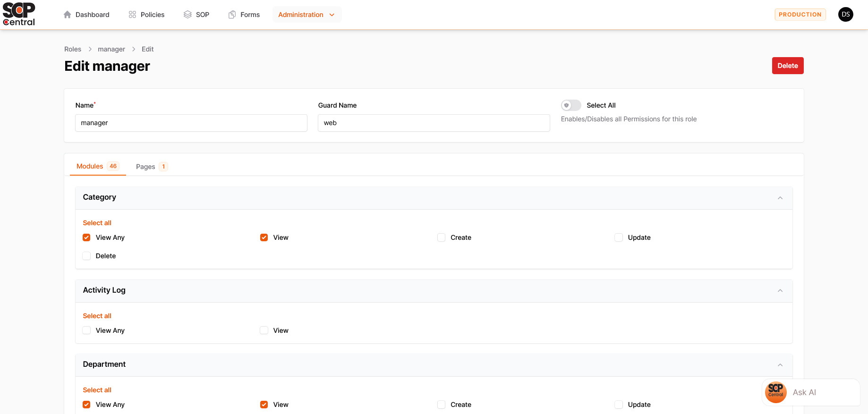This screenshot has width=868, height=414.
Task: Check the Category Create checkbox
Action: tap(442, 237)
